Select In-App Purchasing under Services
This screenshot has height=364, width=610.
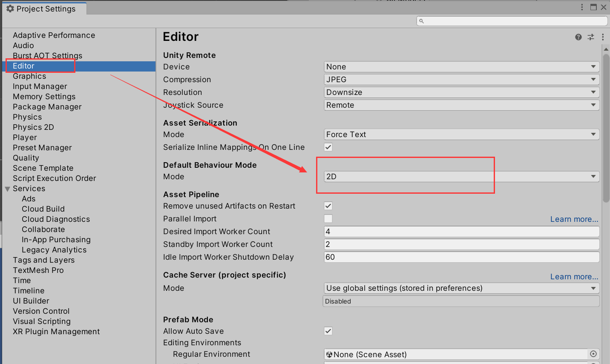(x=56, y=240)
